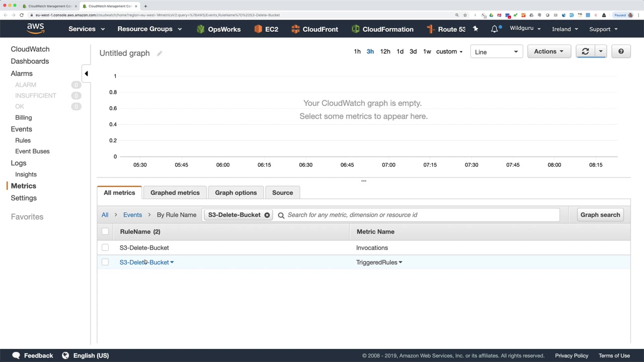Select the 3d time range
644x362 pixels.
coord(413,51)
